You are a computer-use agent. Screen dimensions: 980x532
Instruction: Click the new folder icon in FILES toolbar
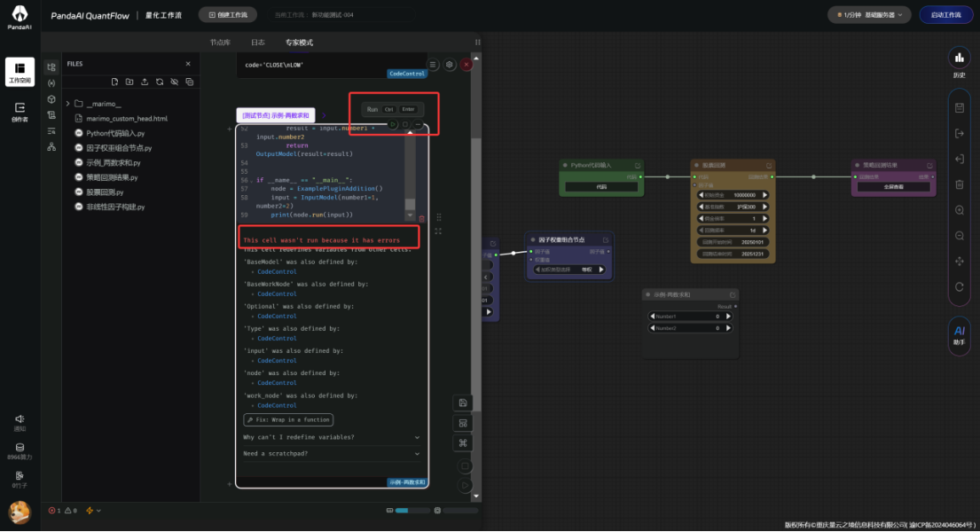129,82
